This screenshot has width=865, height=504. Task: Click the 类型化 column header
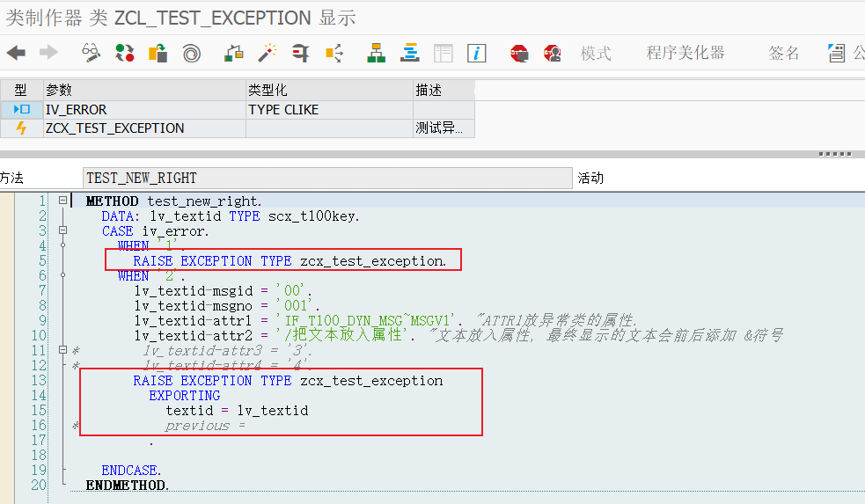click(329, 90)
